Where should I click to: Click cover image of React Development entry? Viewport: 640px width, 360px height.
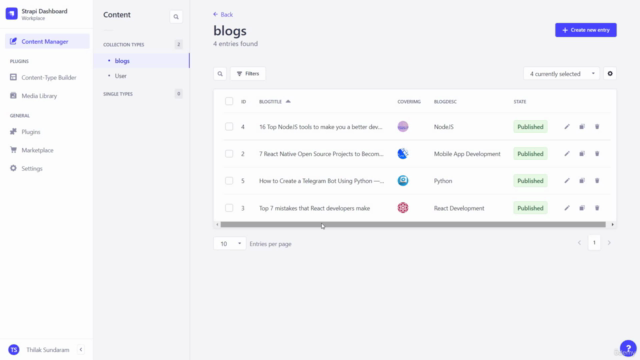(x=403, y=208)
